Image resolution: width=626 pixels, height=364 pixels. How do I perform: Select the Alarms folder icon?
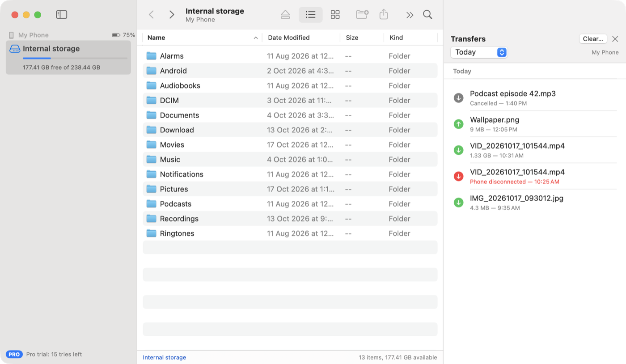click(152, 56)
